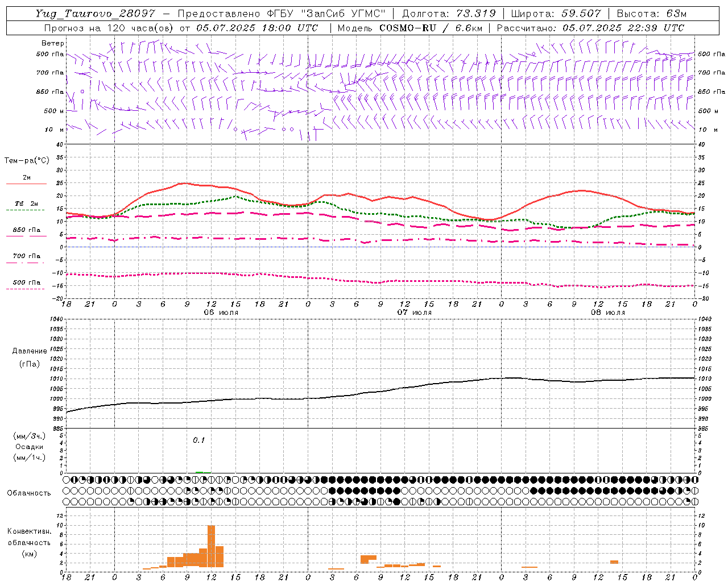Click the 07 июля date label
This screenshot has width=728, height=582.
(x=415, y=313)
